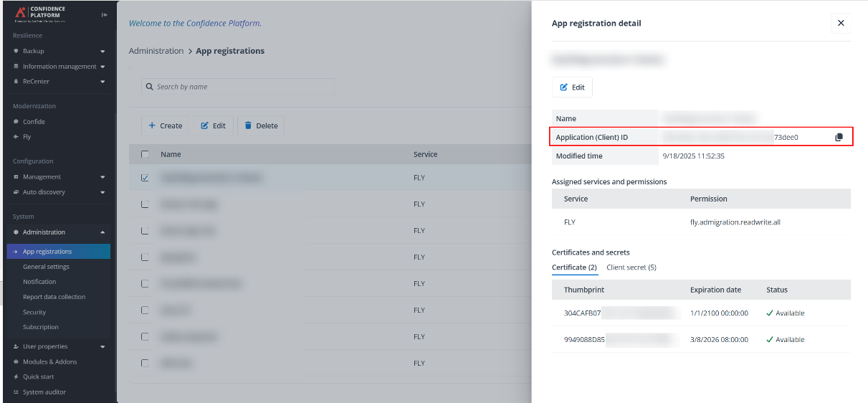Image resolution: width=868 pixels, height=403 pixels.
Task: Click the FLY service cell in detail panel
Action: (x=570, y=222)
